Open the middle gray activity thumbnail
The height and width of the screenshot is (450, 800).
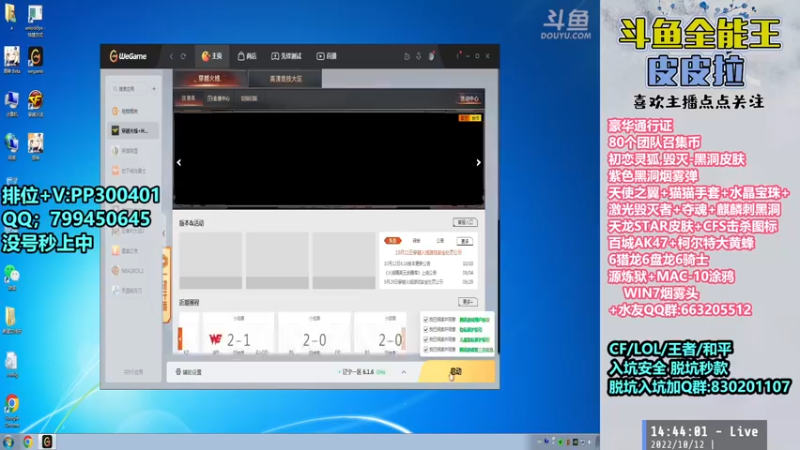pyautogui.click(x=277, y=260)
